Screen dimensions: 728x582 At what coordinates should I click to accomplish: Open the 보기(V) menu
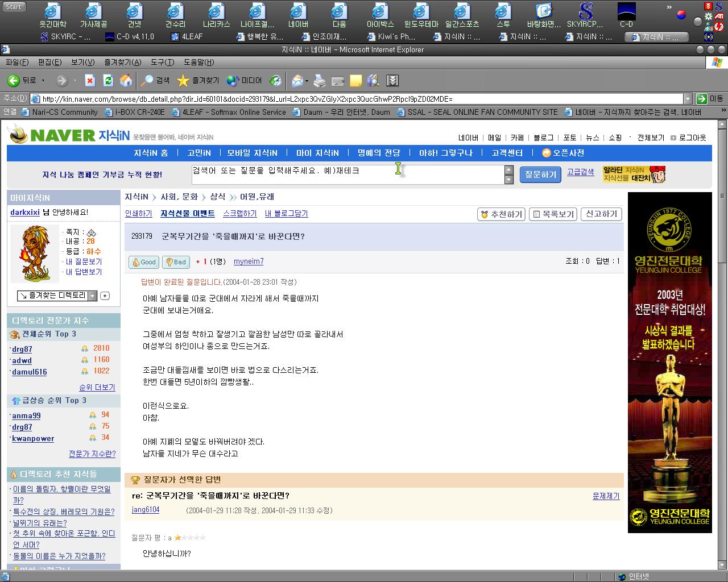click(x=83, y=62)
